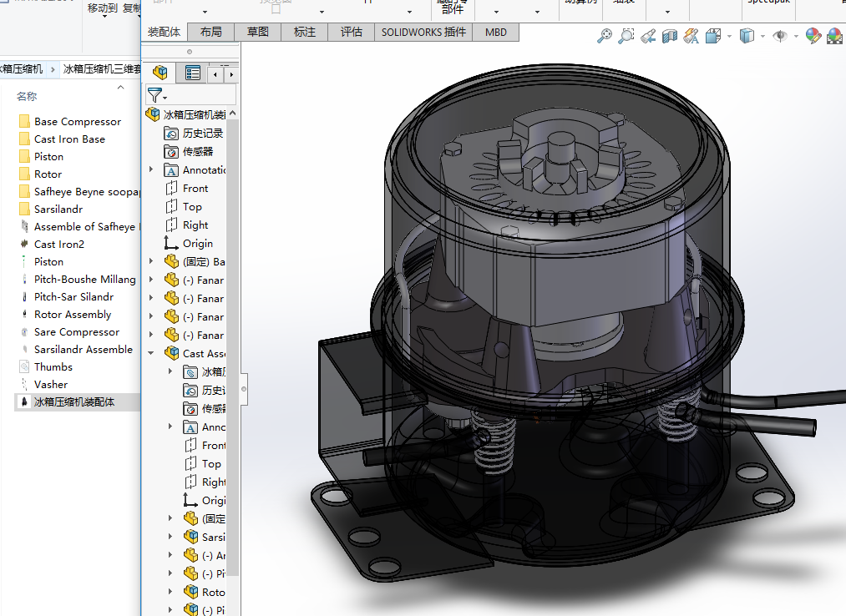
Task: Open the Edit Appearance tool
Action: [813, 36]
